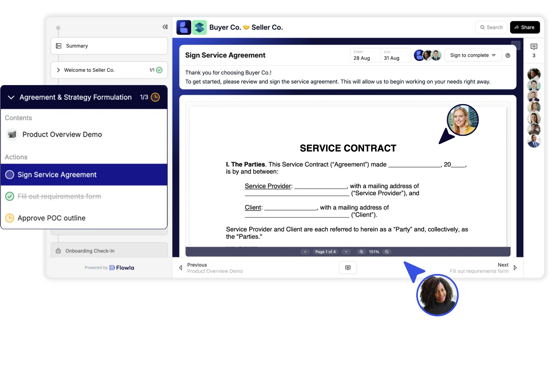Click the Sign Service Agreement heading

click(225, 55)
